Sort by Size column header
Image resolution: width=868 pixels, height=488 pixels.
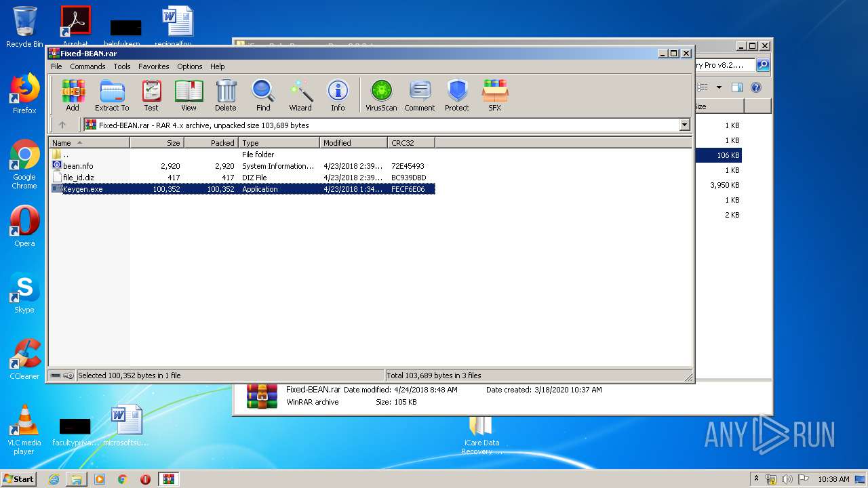click(157, 143)
